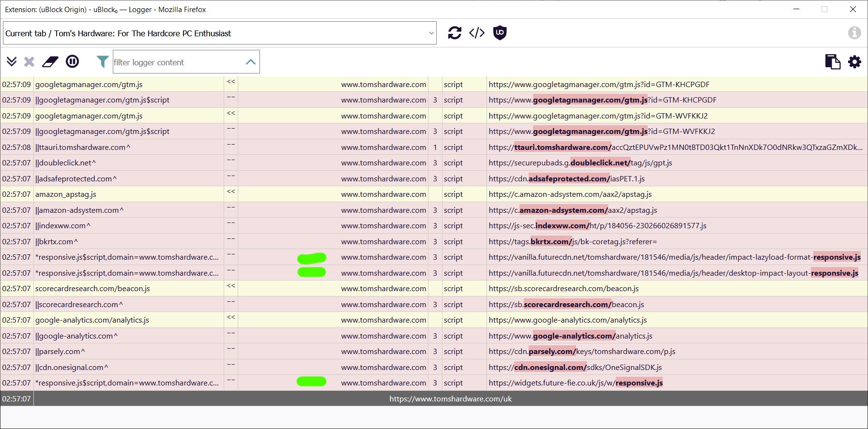Select ||doubleclick.net^ filter cell
Viewport: 868px width, 429px height.
(129, 163)
